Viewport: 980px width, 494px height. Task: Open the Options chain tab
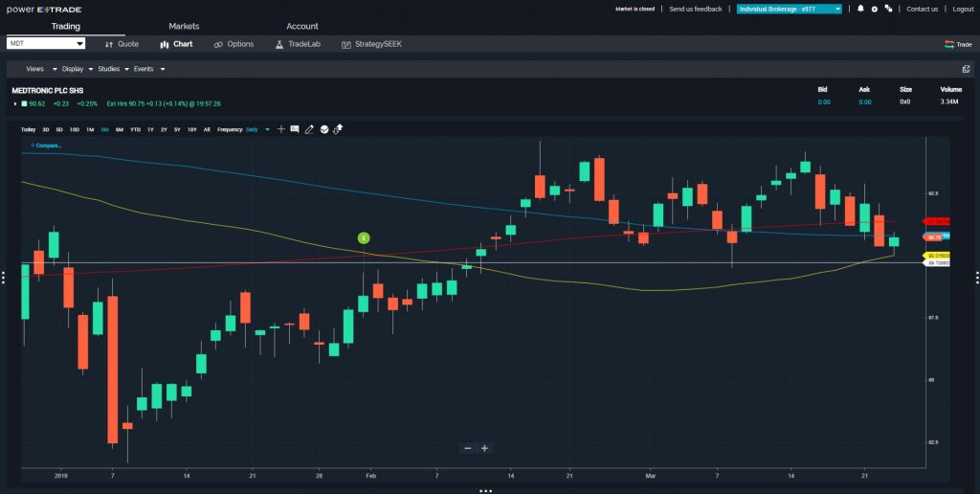(234, 44)
